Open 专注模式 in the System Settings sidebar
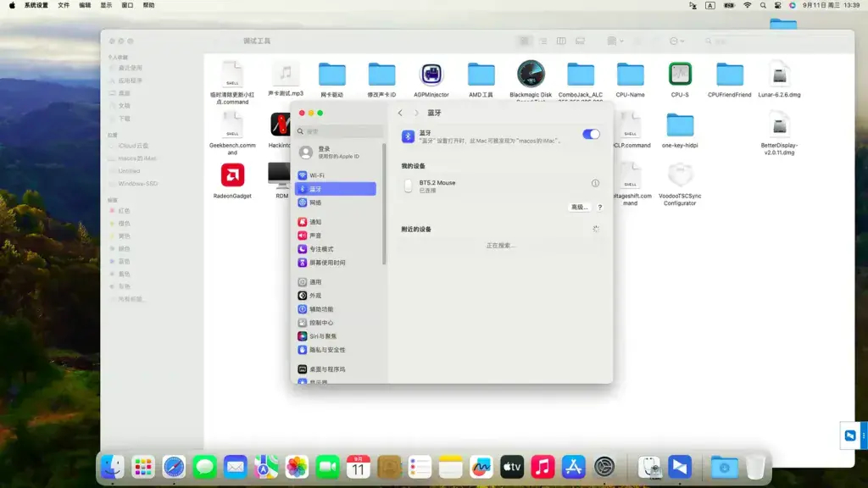 click(336, 249)
